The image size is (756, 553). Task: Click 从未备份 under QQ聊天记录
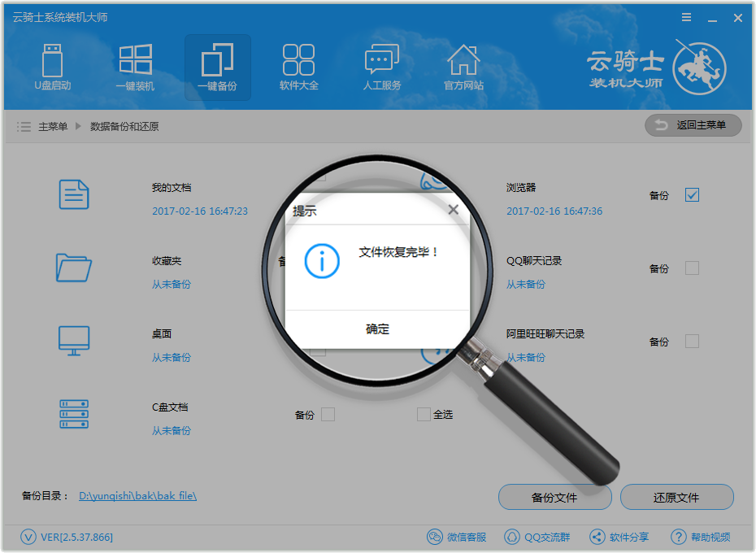click(x=526, y=284)
